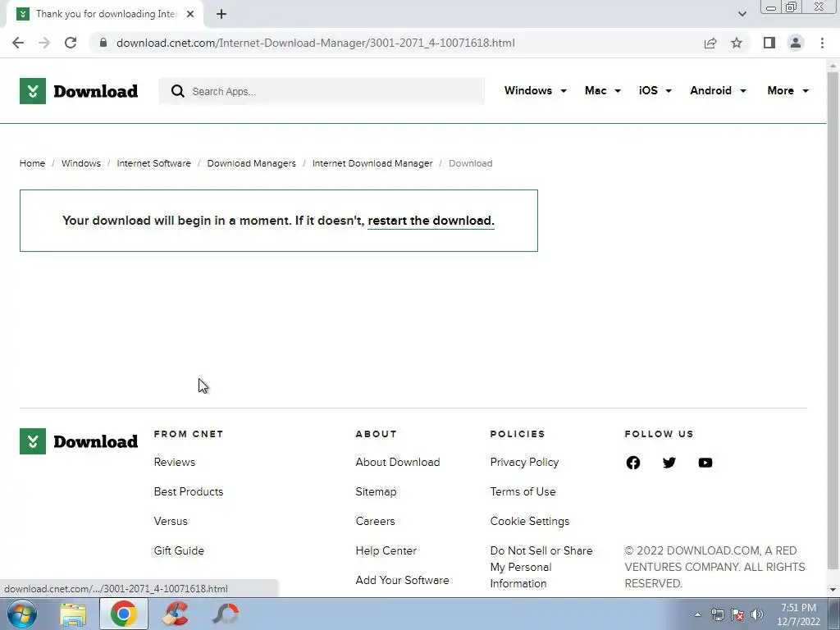
Task: Click the padlock site info icon
Action: (x=103, y=43)
